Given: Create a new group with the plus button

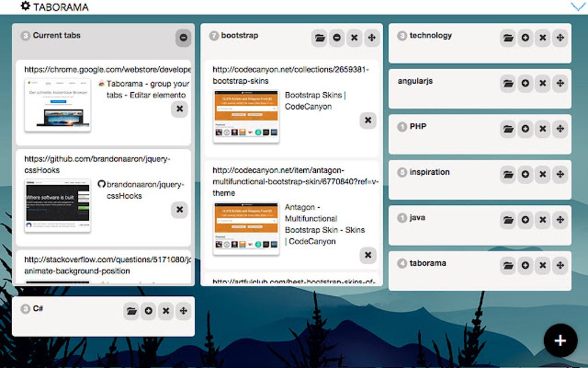Looking at the screenshot, I should (x=560, y=340).
